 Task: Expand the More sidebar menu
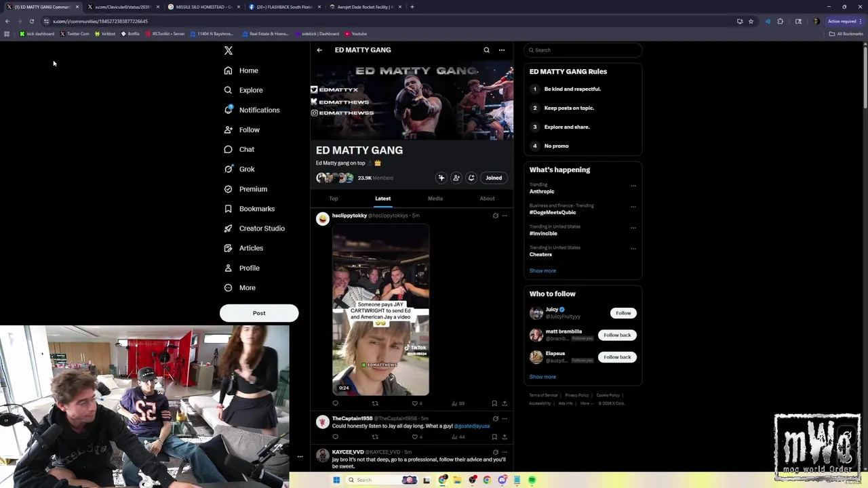[239, 287]
